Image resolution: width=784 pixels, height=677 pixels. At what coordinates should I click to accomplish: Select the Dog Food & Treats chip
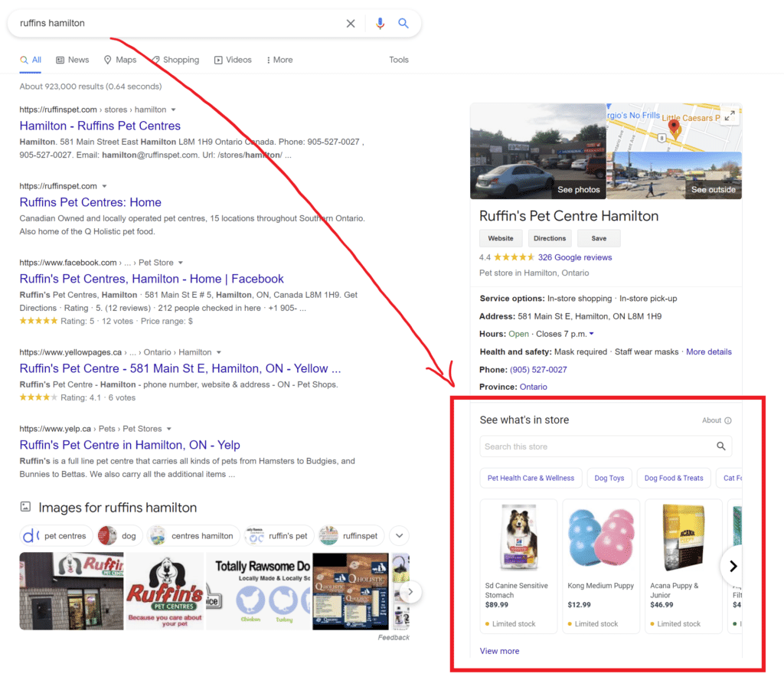(x=674, y=478)
